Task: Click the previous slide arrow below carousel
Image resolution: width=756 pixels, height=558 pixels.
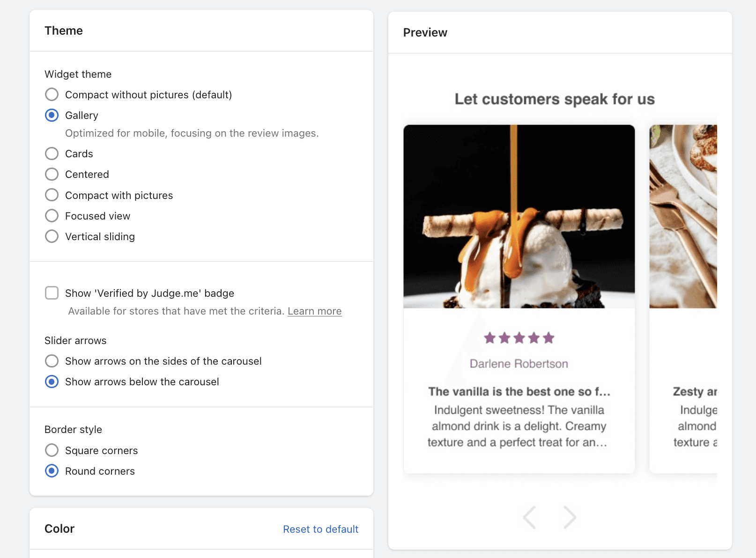Action: 530,517
